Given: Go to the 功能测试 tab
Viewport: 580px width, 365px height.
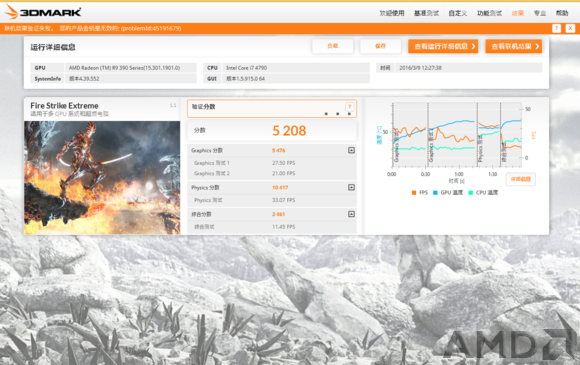Looking at the screenshot, I should [489, 13].
